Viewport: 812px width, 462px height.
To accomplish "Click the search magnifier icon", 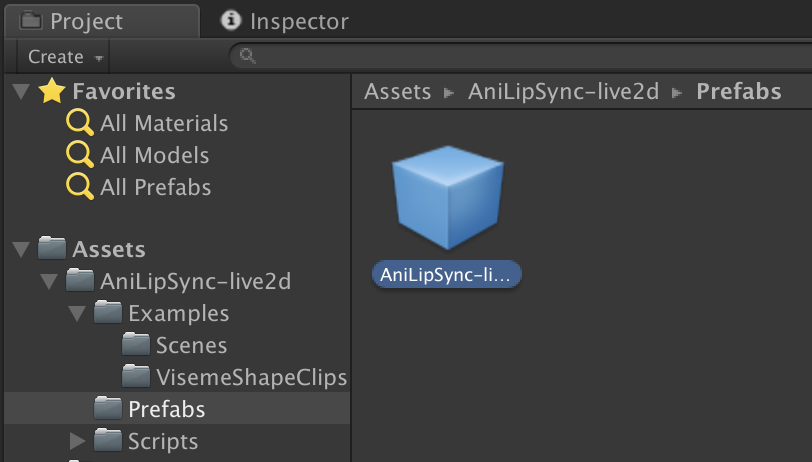I will tap(248, 56).
